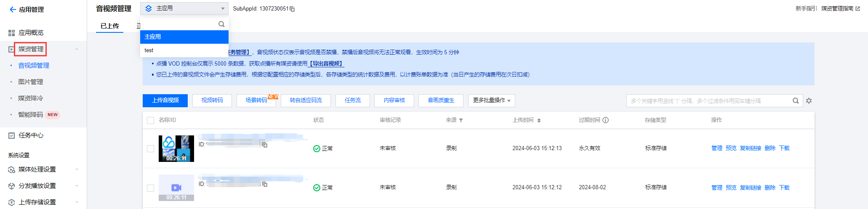Copy the second video's ID
868x209 pixels.
(x=265, y=184)
